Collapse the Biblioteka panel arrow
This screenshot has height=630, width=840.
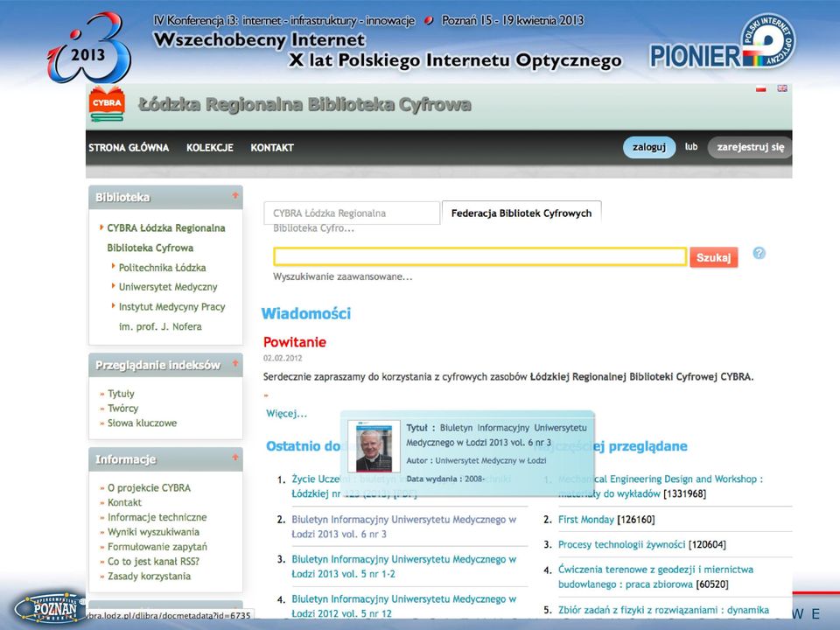pyautogui.click(x=234, y=196)
